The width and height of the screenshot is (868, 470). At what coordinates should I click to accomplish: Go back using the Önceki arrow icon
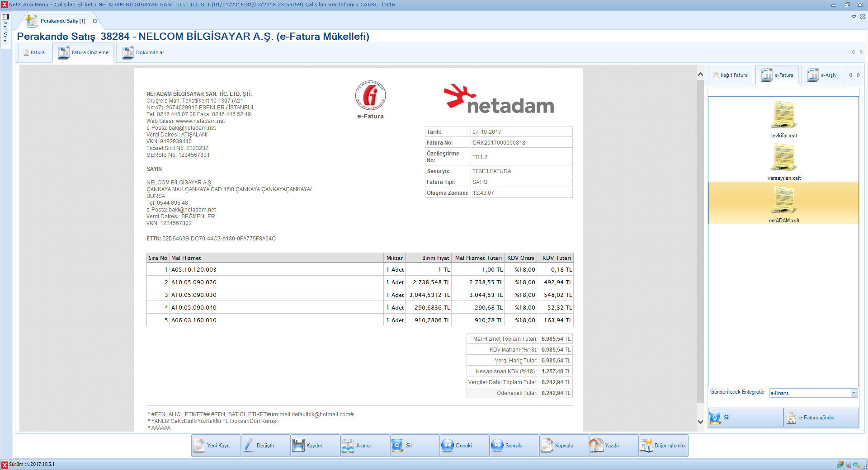(x=447, y=446)
